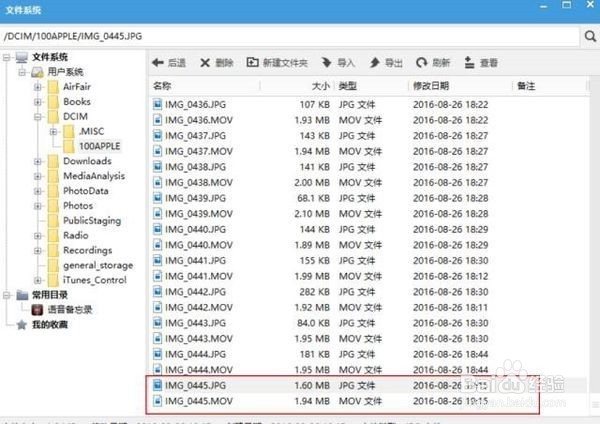Expand the .MISC folder node

click(x=53, y=132)
